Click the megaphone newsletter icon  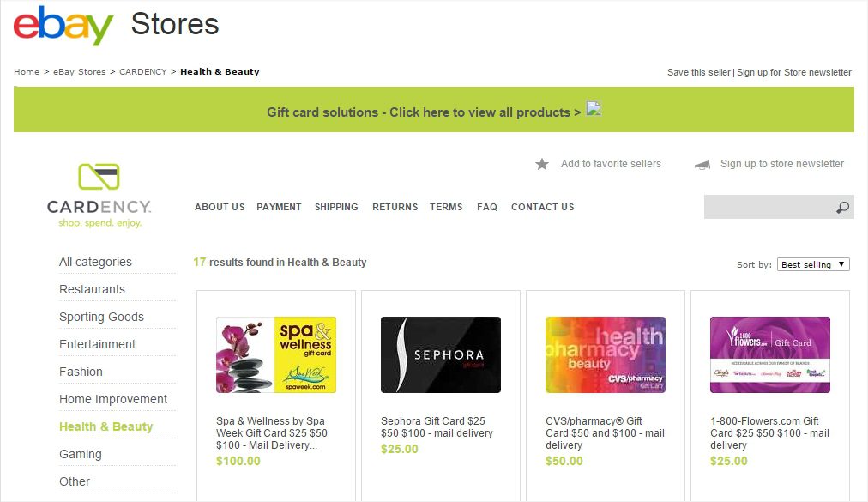(x=702, y=164)
